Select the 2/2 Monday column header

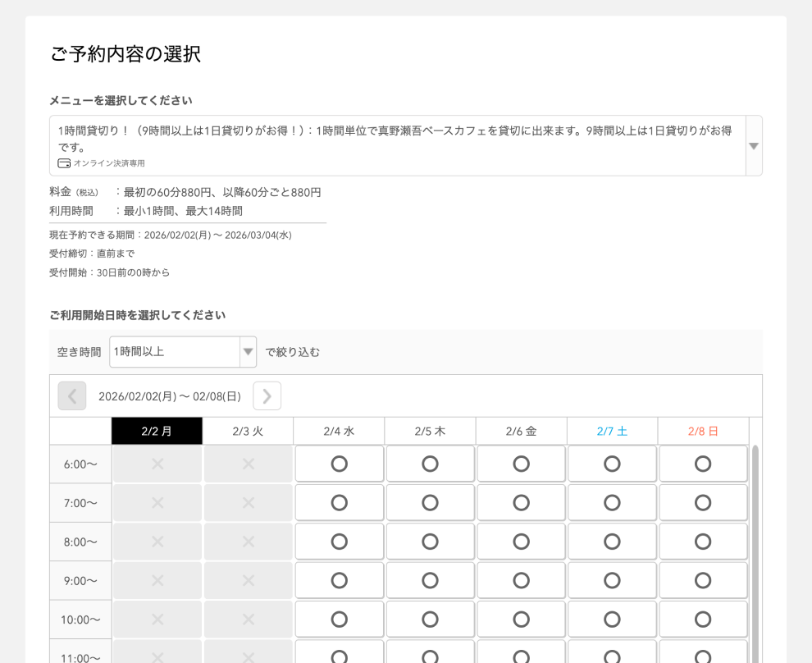pyautogui.click(x=157, y=429)
